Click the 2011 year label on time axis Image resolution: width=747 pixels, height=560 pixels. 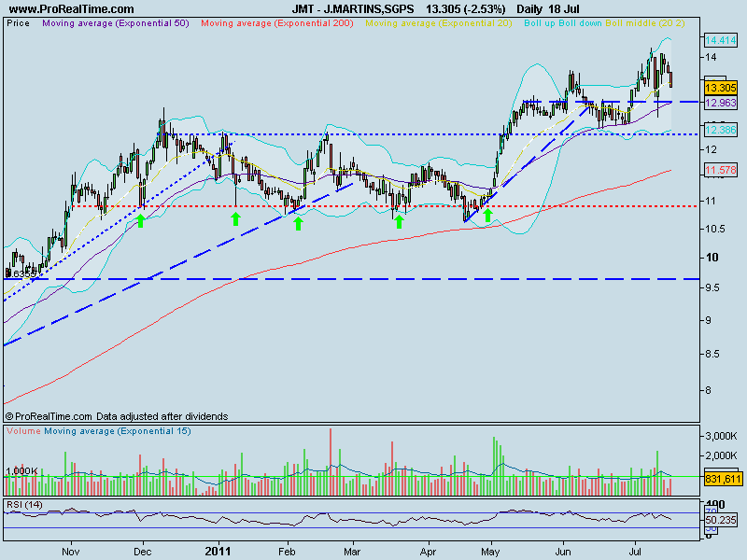218,552
